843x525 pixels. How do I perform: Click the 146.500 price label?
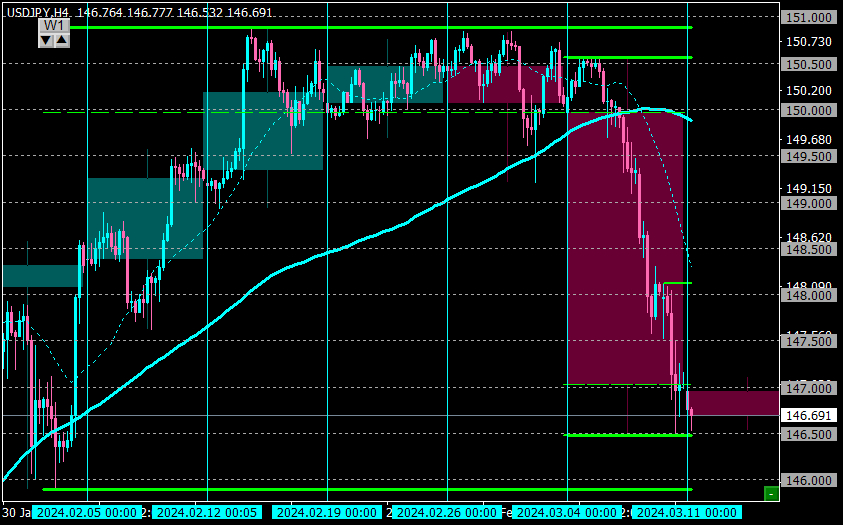809,435
